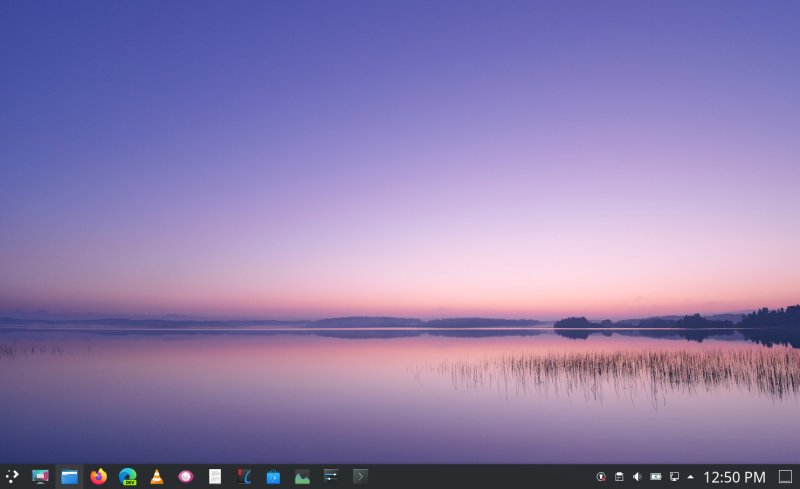
Task: Click the pink round application icon
Action: (185, 477)
